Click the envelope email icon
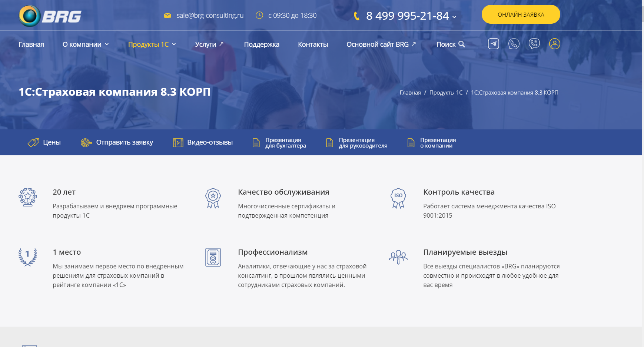The height and width of the screenshot is (347, 644). pyautogui.click(x=167, y=15)
